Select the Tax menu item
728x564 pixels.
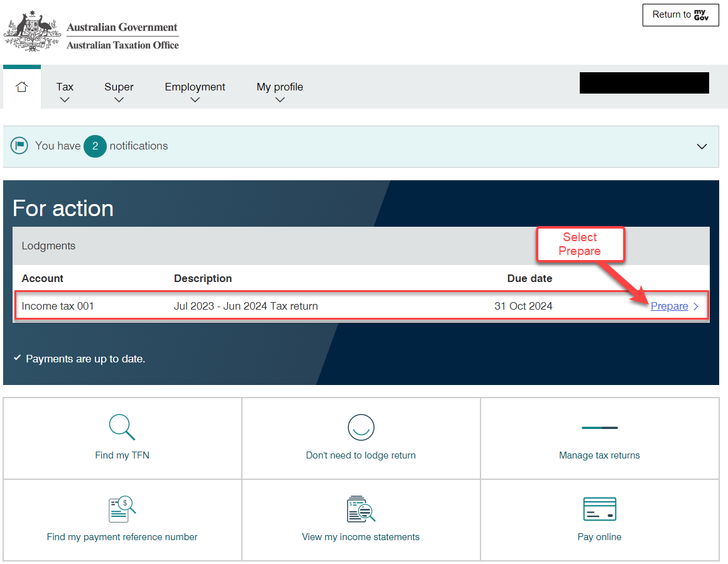65,87
